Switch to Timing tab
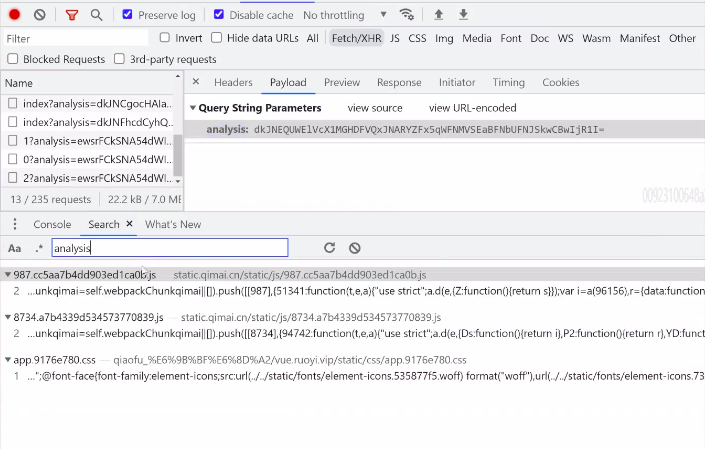This screenshot has width=705, height=449. click(509, 82)
